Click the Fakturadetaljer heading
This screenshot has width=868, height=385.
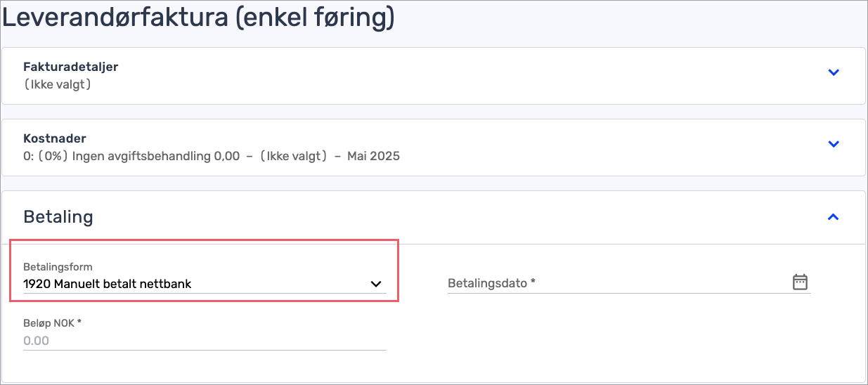(x=71, y=67)
